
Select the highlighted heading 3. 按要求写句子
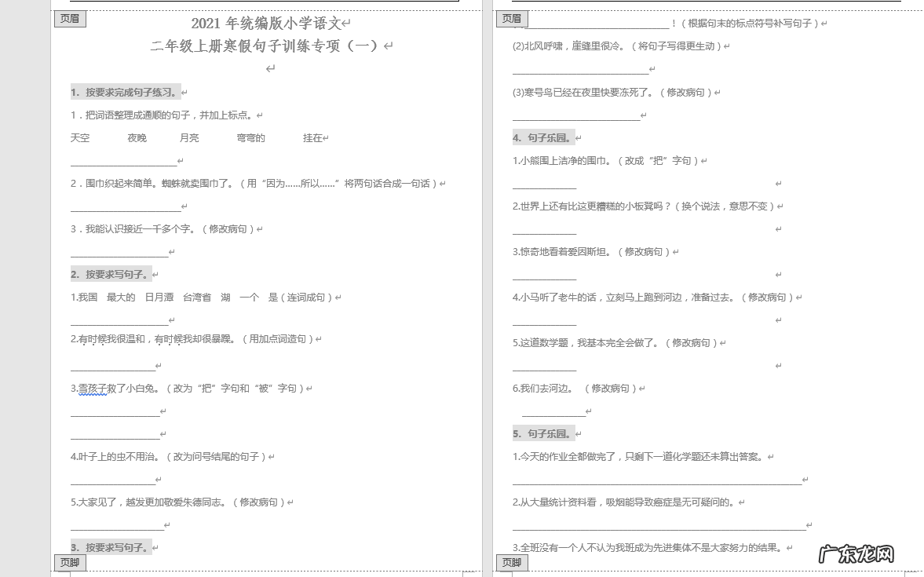click(x=111, y=547)
